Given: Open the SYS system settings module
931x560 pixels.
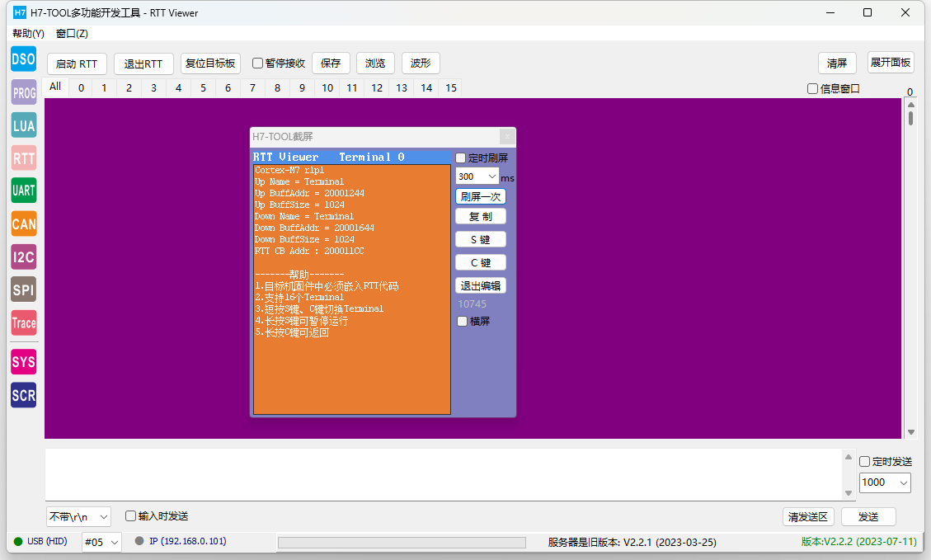Looking at the screenshot, I should (24, 362).
